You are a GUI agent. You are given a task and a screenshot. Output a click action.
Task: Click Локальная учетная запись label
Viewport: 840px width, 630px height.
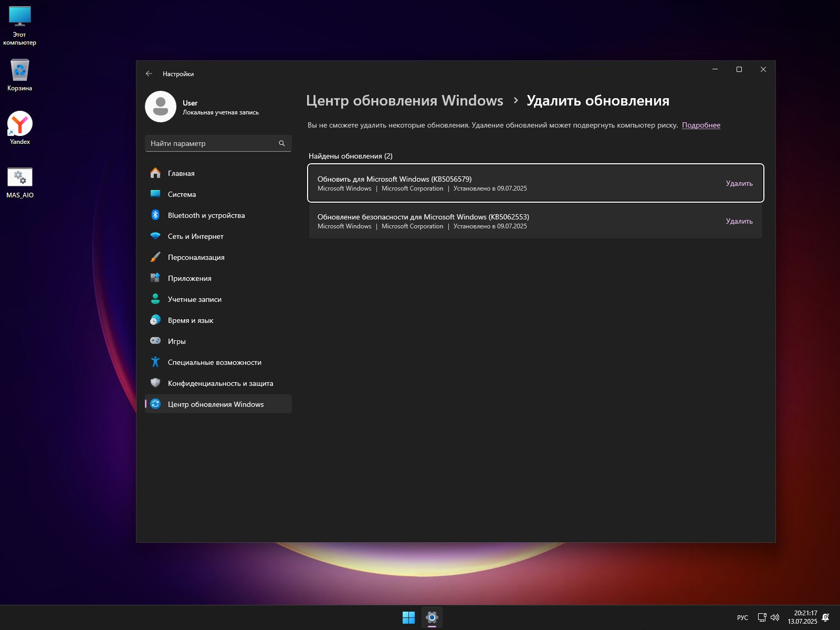[220, 112]
